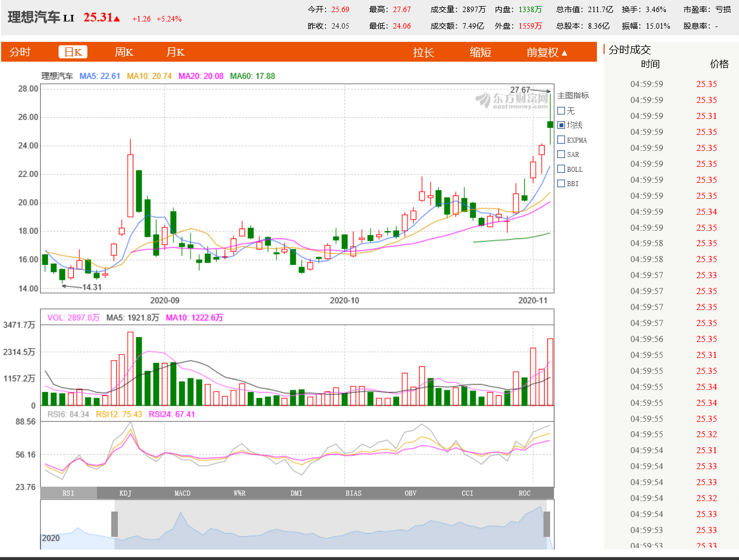Click the selected range area in overview timeline

330,524
